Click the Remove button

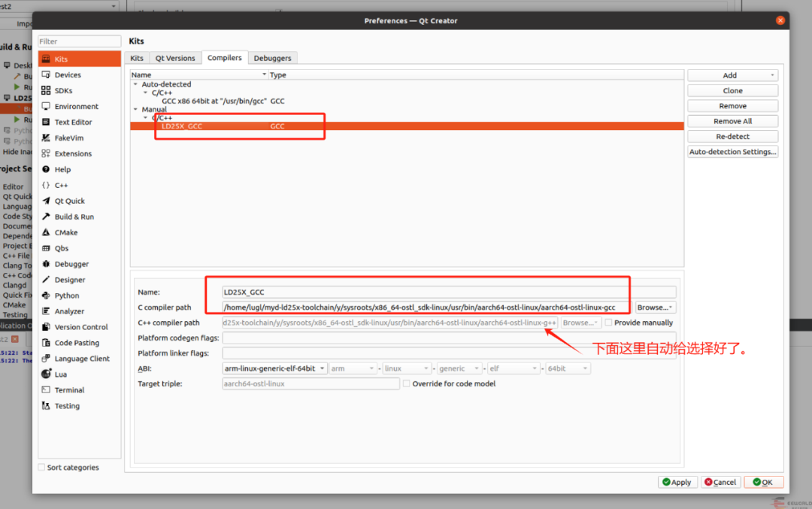click(x=732, y=106)
